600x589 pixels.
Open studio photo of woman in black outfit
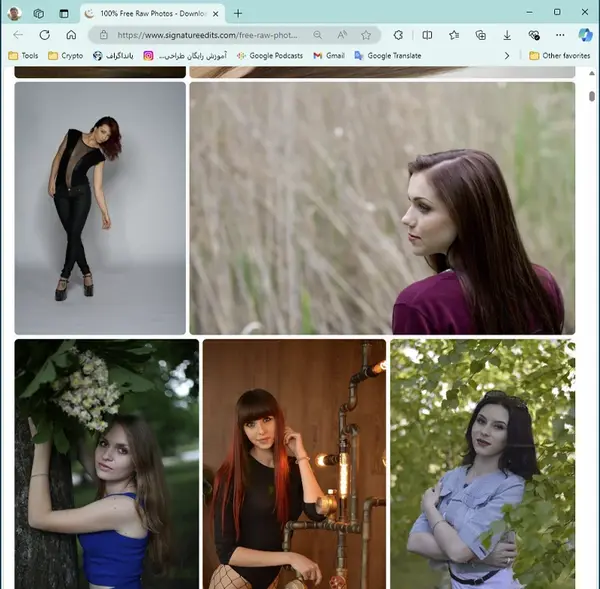[100, 208]
